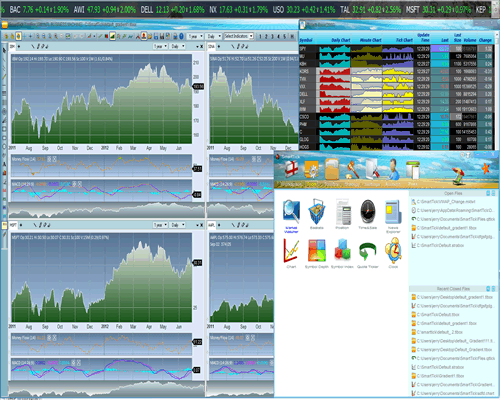Close the IBM chart panel with its X
The height and width of the screenshot is (400, 500).
tap(201, 47)
